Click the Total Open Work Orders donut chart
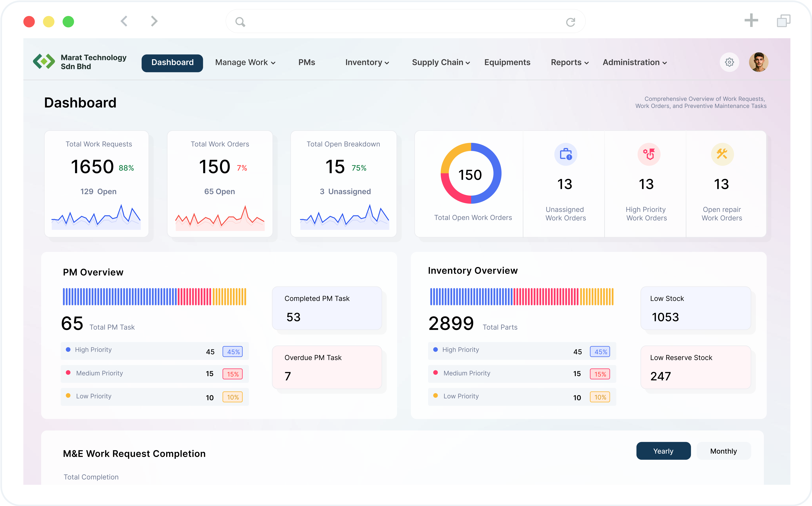This screenshot has height=506, width=812. tap(471, 173)
